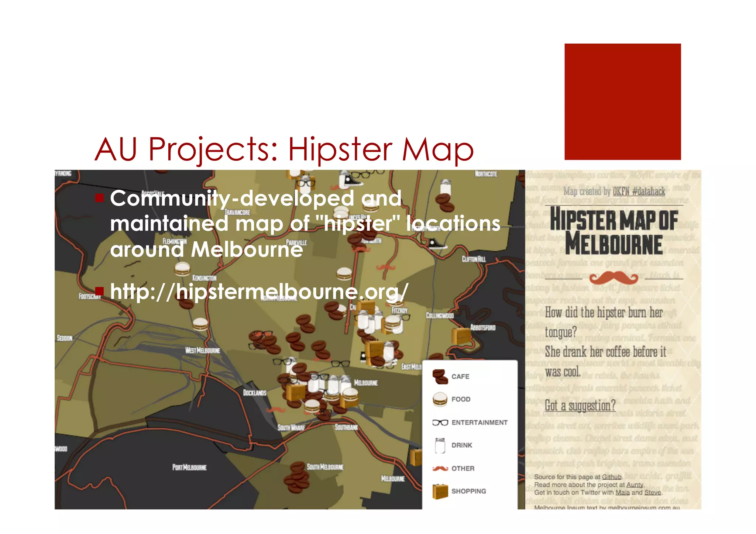Open the Got a suggestion? link
Image resolution: width=756 pixels, height=534 pixels.
[580, 406]
